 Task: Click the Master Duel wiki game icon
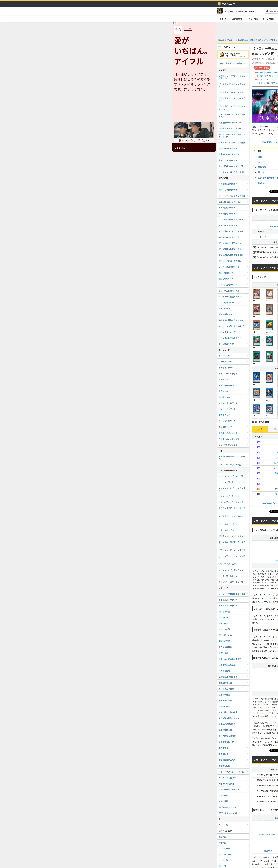220,11
